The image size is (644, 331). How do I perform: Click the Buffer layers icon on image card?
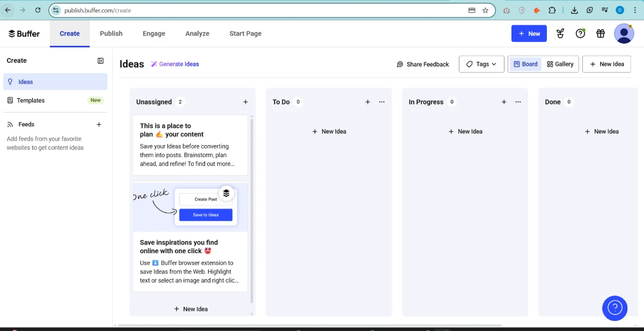pos(226,193)
